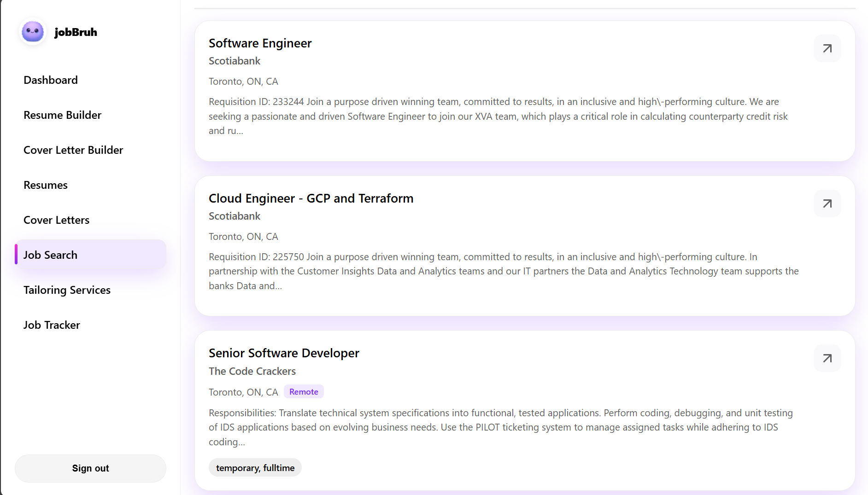Click the jobBruh mascot logo
This screenshot has height=495, width=868.
tap(32, 32)
